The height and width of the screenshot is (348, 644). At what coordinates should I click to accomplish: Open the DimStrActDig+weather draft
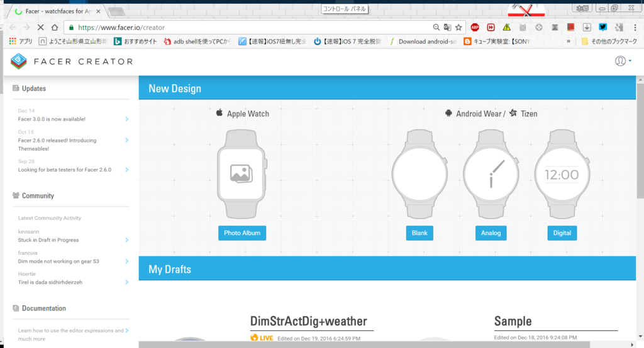click(308, 321)
